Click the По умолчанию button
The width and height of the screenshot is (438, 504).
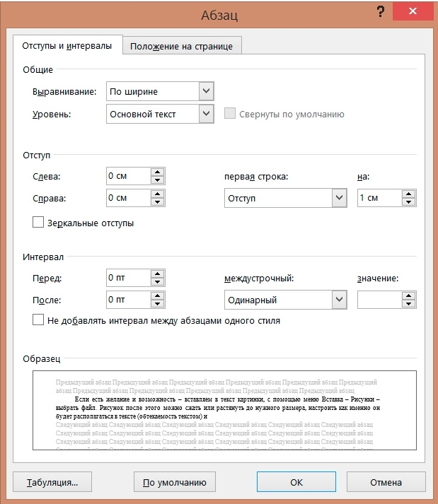click(174, 483)
